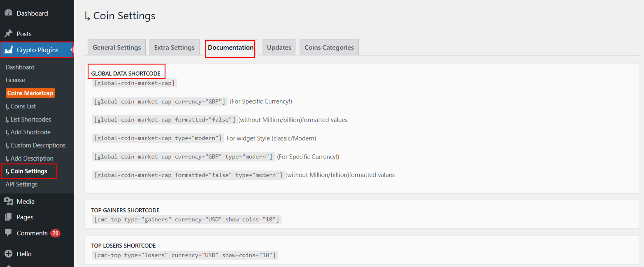Click the Dashboard speedometer icon
The height and width of the screenshot is (267, 644).
point(9,13)
